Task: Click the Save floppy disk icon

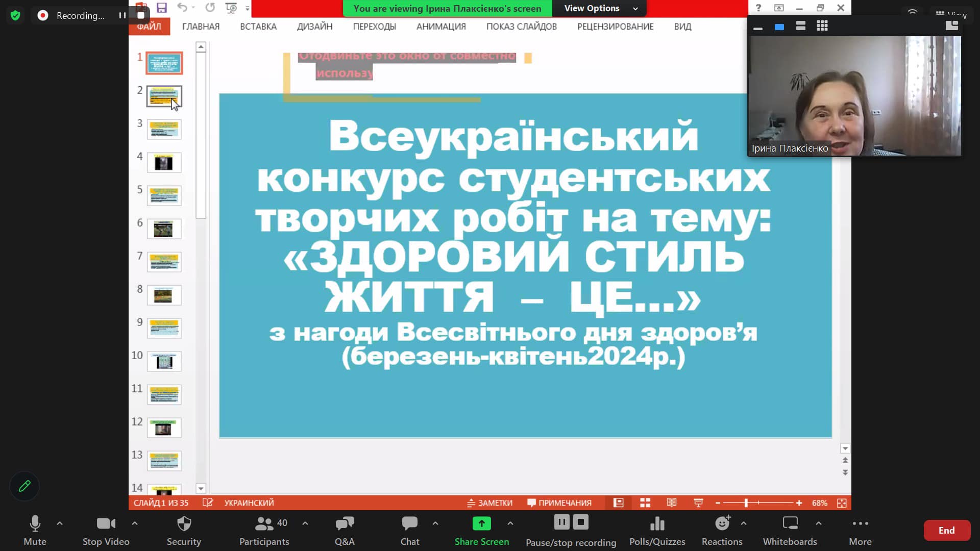Action: tap(162, 8)
